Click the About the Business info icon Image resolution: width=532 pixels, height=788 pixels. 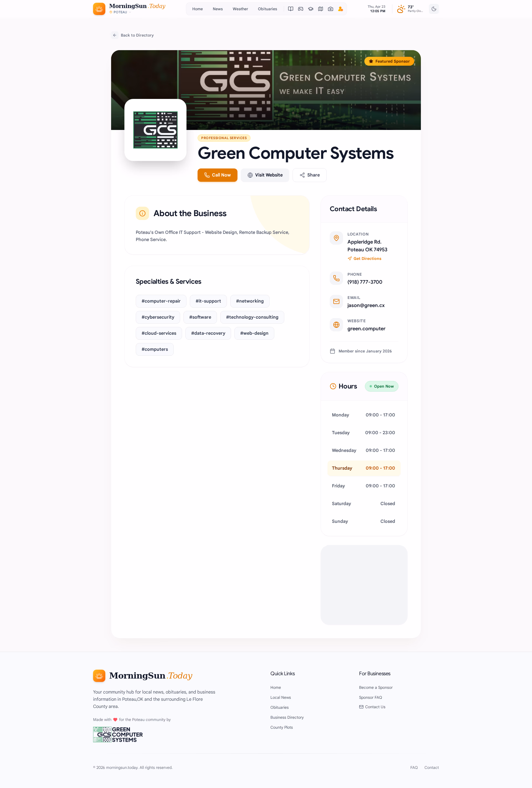click(142, 213)
